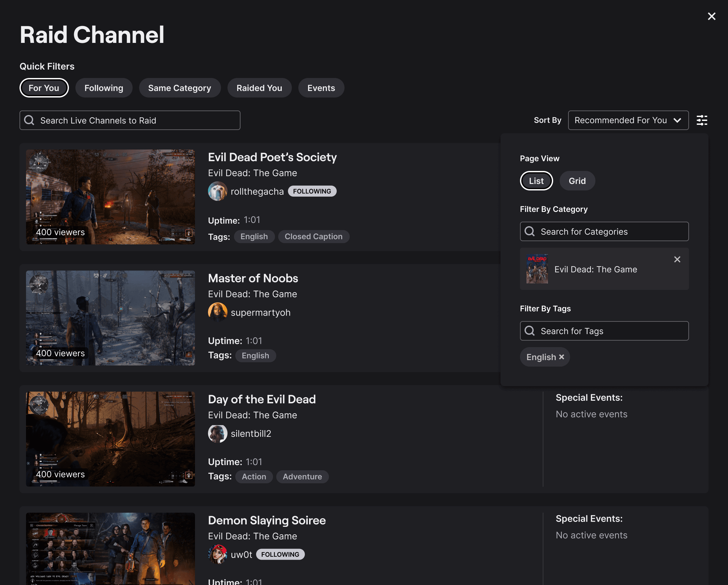728x585 pixels.
Task: Click the category under Master of Noobs
Action: [x=252, y=294]
